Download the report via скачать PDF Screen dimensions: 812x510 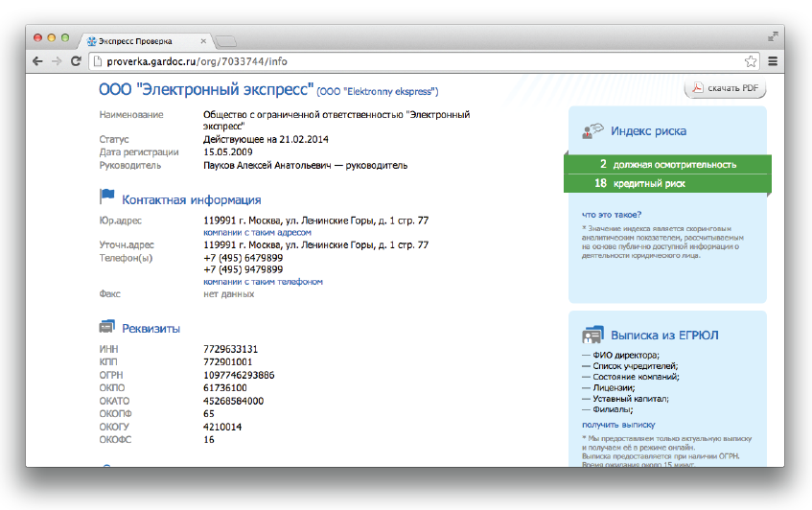[x=726, y=89]
